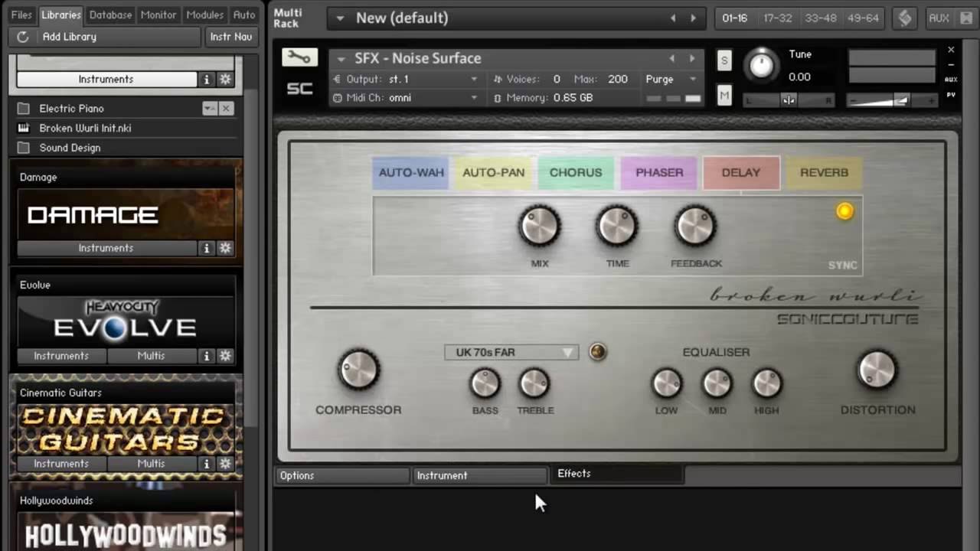Toggle the delay SYNC LED

click(x=844, y=211)
